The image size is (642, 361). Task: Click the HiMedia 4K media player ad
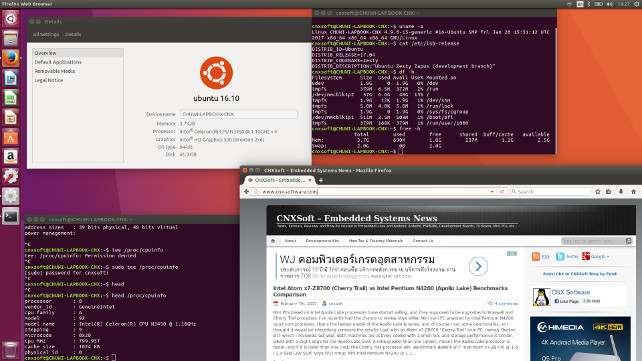pyautogui.click(x=580, y=338)
